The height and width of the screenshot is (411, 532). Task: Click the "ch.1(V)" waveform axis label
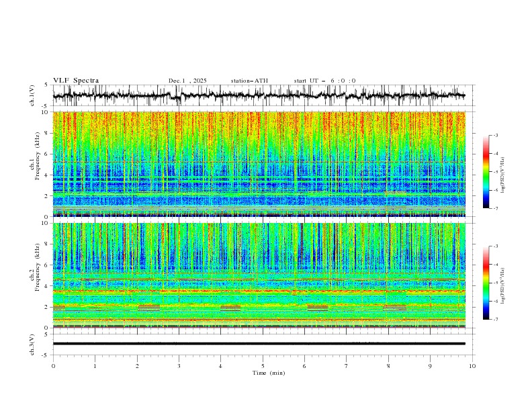coord(32,95)
